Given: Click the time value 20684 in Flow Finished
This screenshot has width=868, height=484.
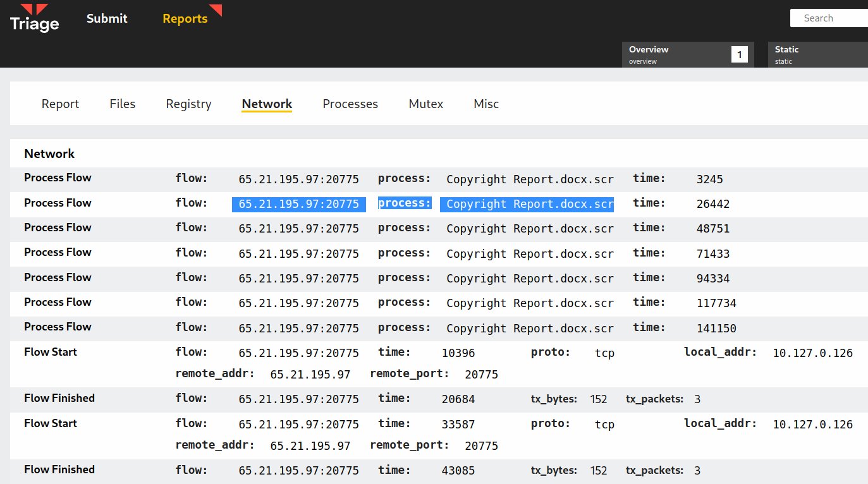Looking at the screenshot, I should pyautogui.click(x=458, y=399).
